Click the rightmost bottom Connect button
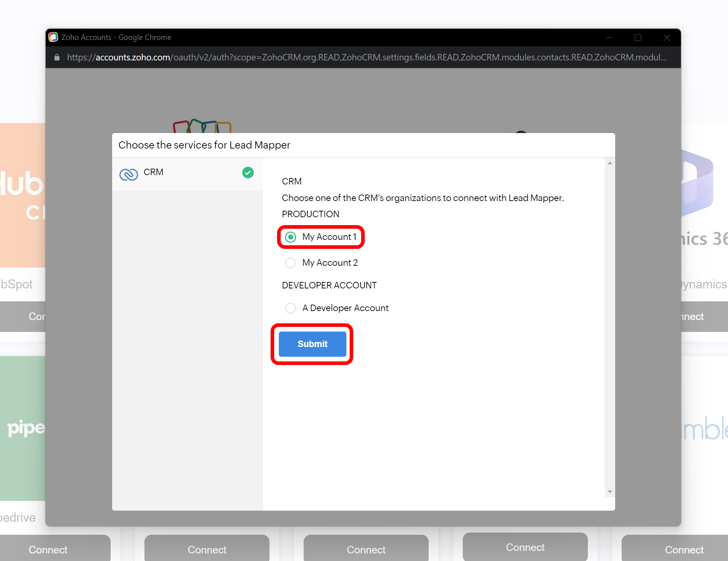Screen dimensions: 728x561 click(675, 548)
